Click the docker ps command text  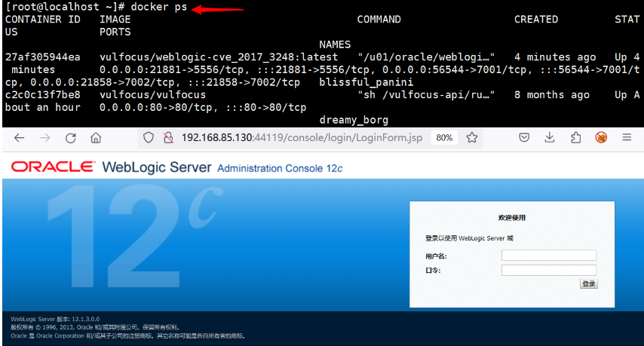pos(159,7)
